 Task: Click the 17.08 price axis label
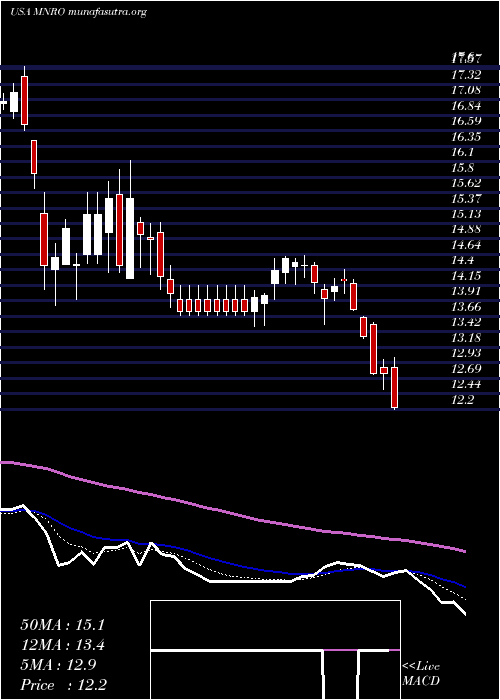[466, 91]
